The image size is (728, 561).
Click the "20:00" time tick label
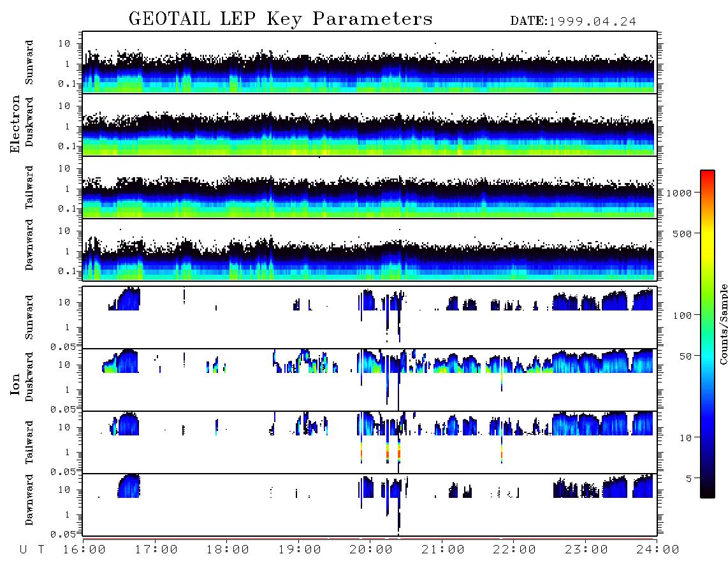point(371,550)
